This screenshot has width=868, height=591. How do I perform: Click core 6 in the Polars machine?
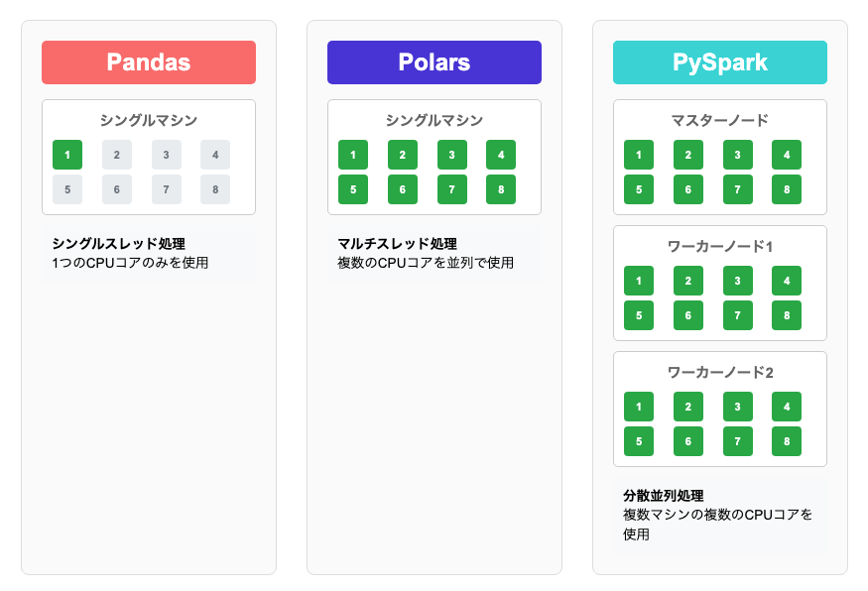[402, 189]
